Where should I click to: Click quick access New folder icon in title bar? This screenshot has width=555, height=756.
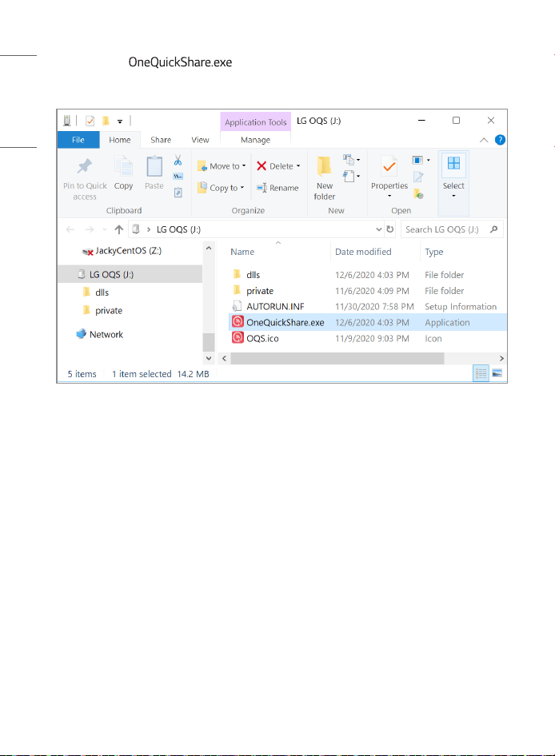pos(106,121)
